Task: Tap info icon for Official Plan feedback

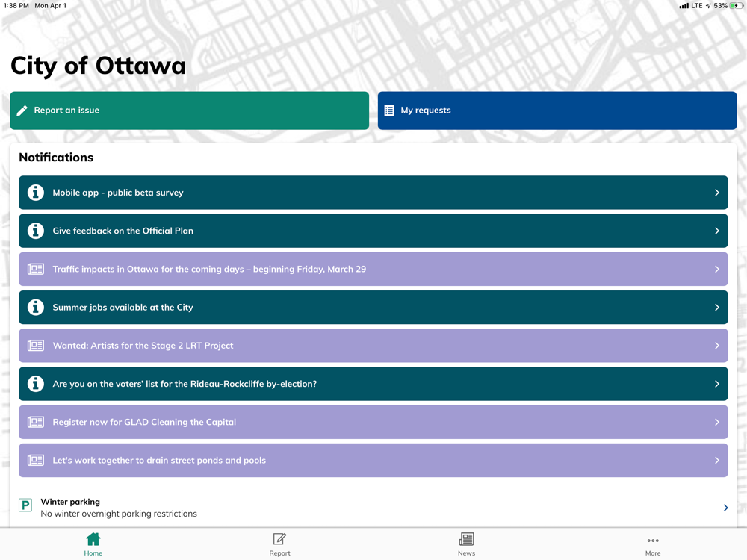Action: point(36,231)
